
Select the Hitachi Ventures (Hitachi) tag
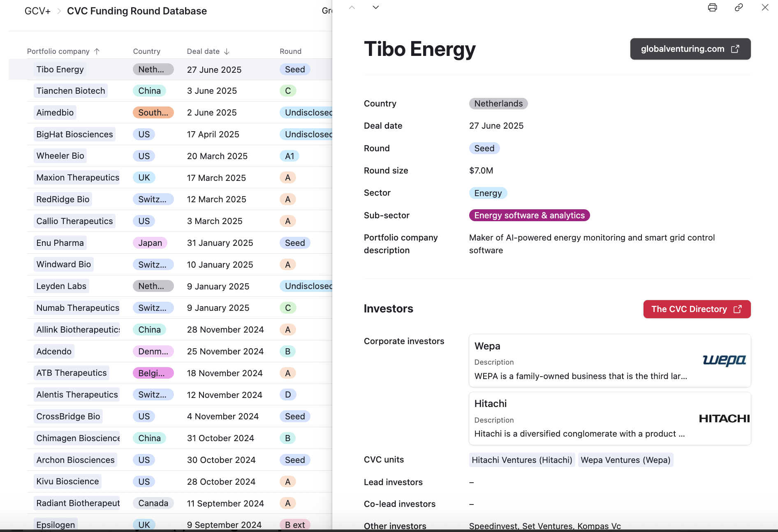(521, 460)
